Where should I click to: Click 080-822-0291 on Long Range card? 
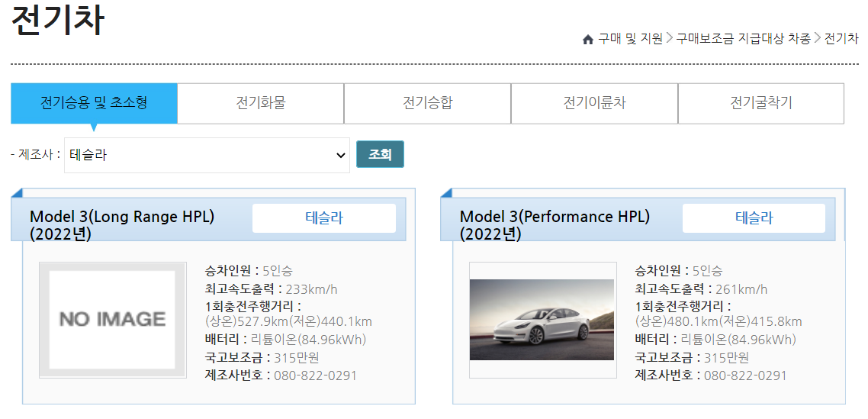click(316, 375)
